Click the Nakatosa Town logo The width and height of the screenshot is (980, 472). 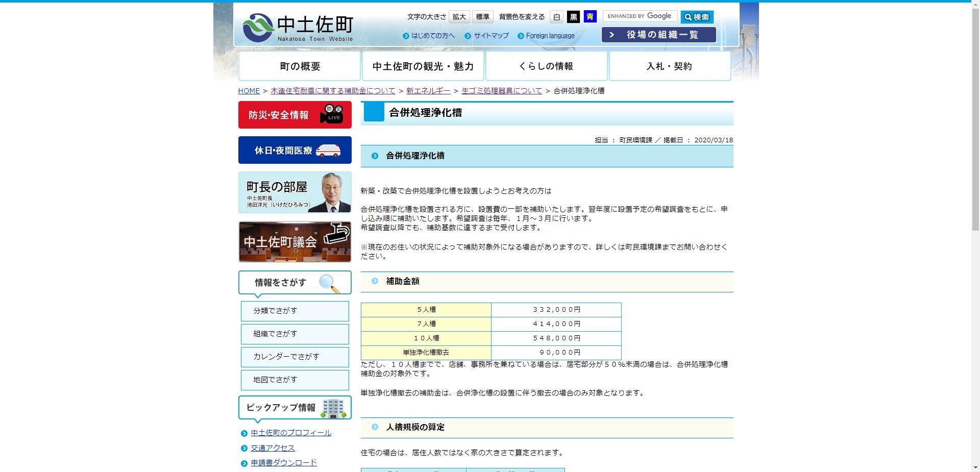pos(257,28)
